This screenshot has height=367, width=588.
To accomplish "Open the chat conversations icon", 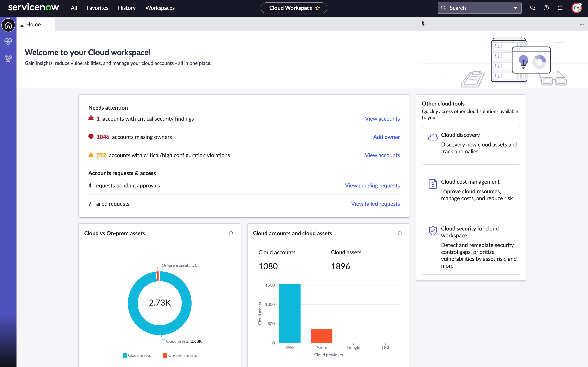I will pyautogui.click(x=532, y=8).
